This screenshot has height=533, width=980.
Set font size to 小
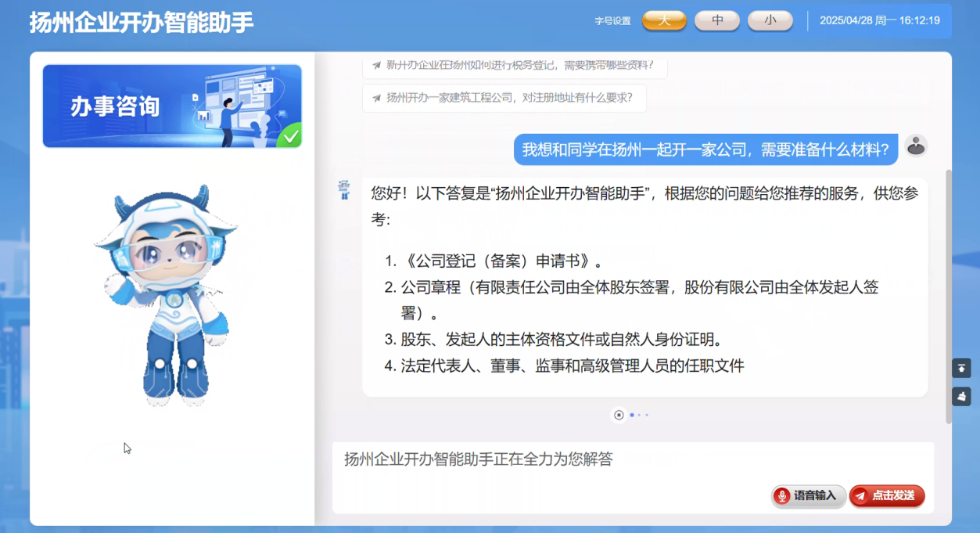[x=770, y=20]
